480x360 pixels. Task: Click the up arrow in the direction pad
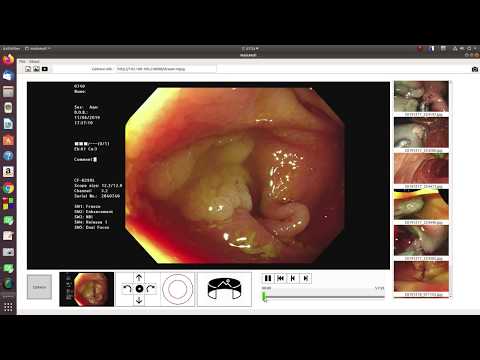pyautogui.click(x=139, y=277)
